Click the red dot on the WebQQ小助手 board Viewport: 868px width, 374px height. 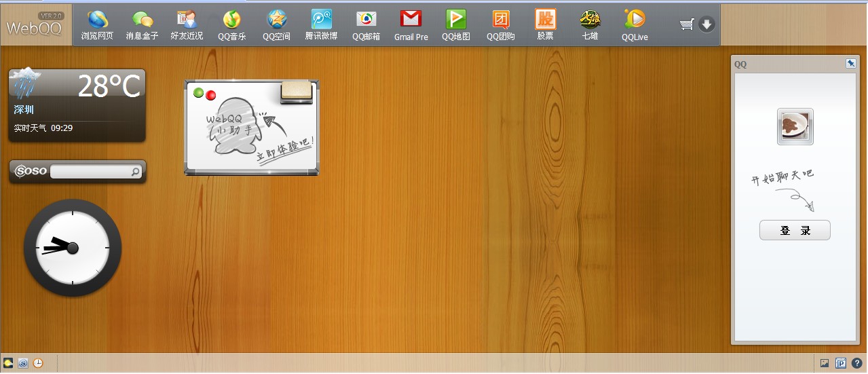(211, 95)
